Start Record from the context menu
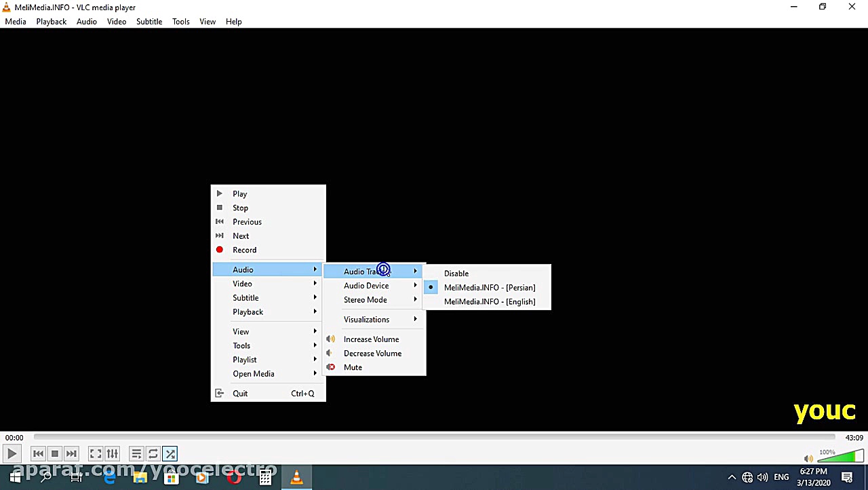 pyautogui.click(x=269, y=250)
